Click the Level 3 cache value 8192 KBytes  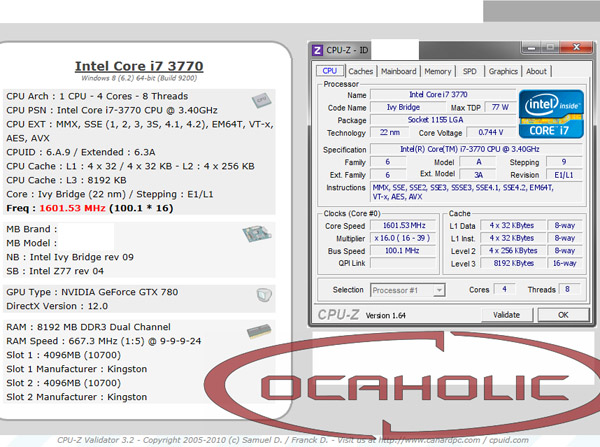[x=512, y=263]
